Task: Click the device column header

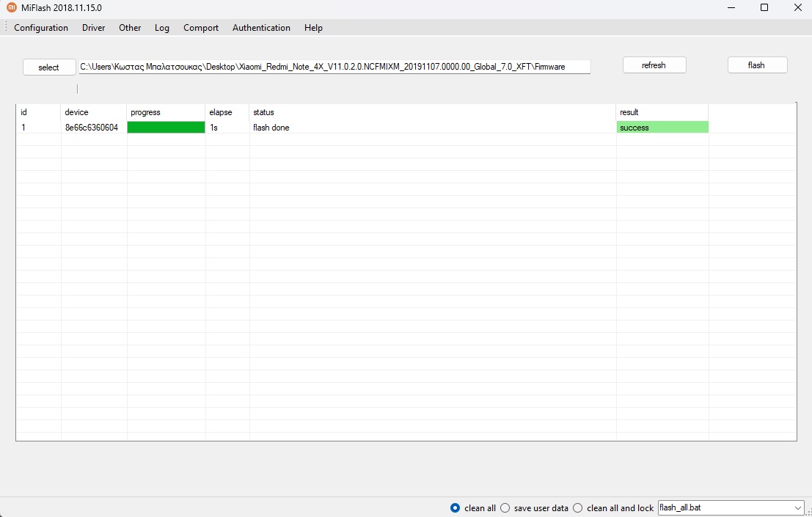Action: tap(94, 112)
